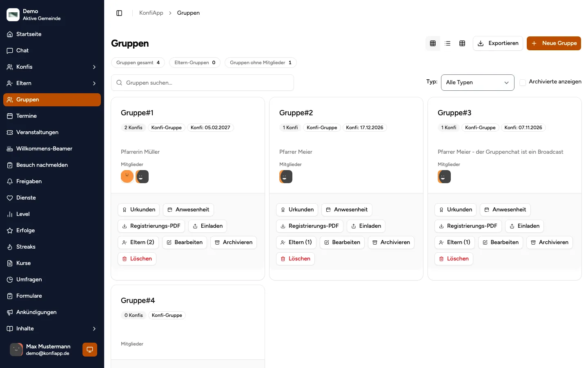Delete Gruppe#2 with Löschen
This screenshot has height=368, width=588.
pos(295,259)
